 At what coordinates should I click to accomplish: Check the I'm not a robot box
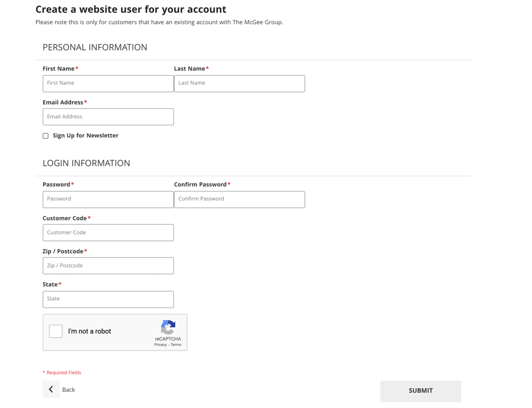click(x=55, y=331)
